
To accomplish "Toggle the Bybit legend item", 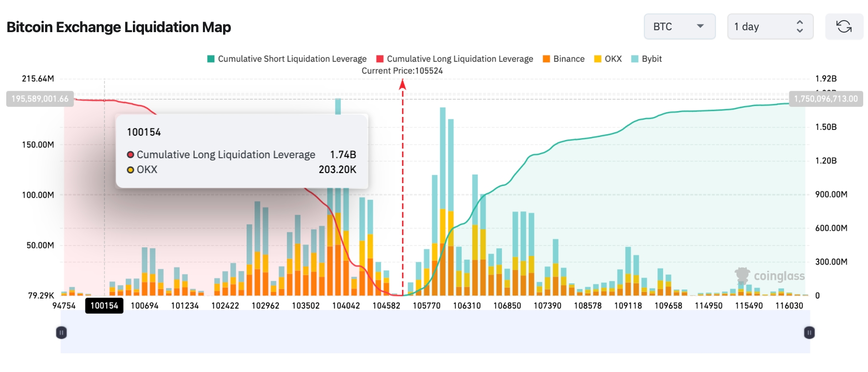I will pos(646,59).
